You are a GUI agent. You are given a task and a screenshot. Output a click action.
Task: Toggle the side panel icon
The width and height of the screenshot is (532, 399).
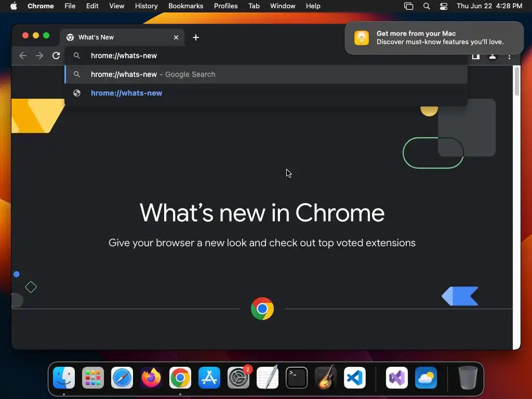pyautogui.click(x=476, y=57)
